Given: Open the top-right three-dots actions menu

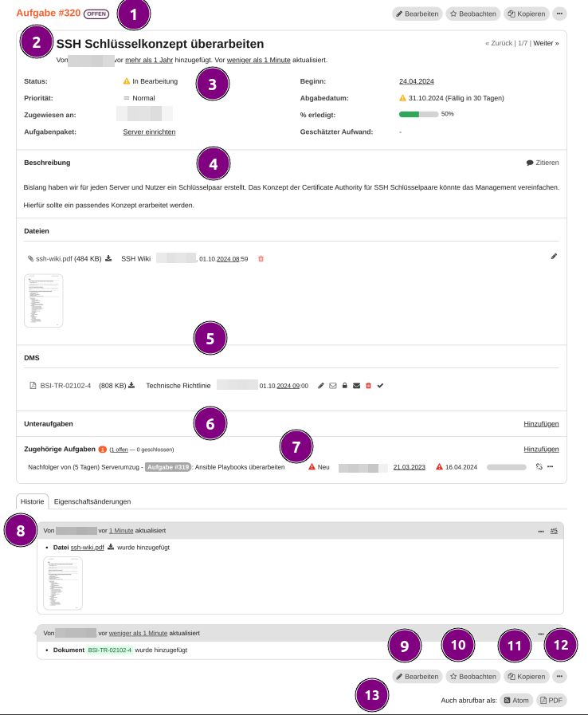Looking at the screenshot, I should point(559,14).
